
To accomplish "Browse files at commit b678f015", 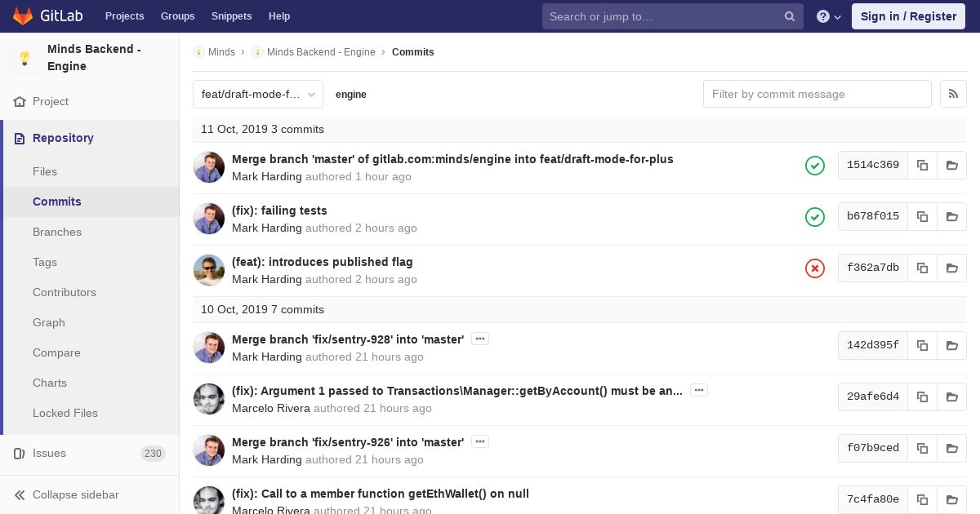I will [951, 216].
